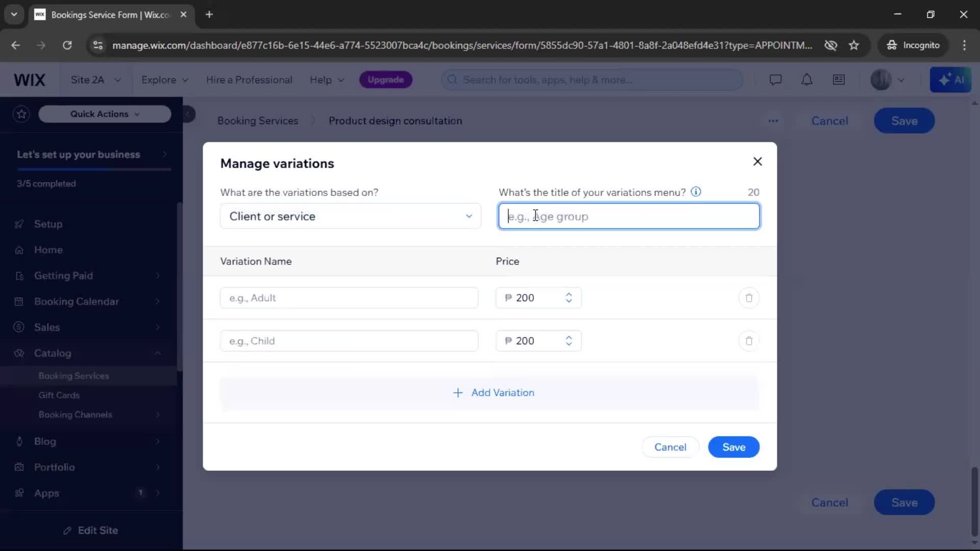Image resolution: width=980 pixels, height=551 pixels.
Task: Open a new browser tab
Action: pos(209,15)
